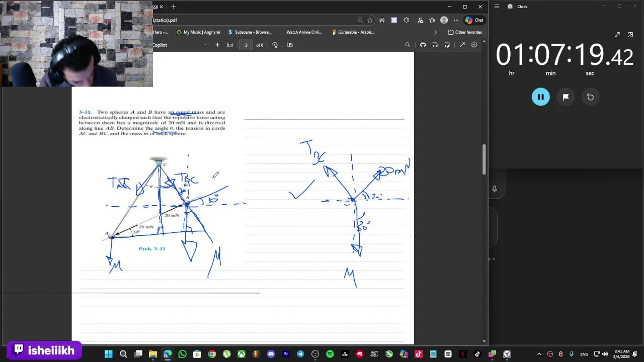Open Subscene bookmark

(250, 32)
